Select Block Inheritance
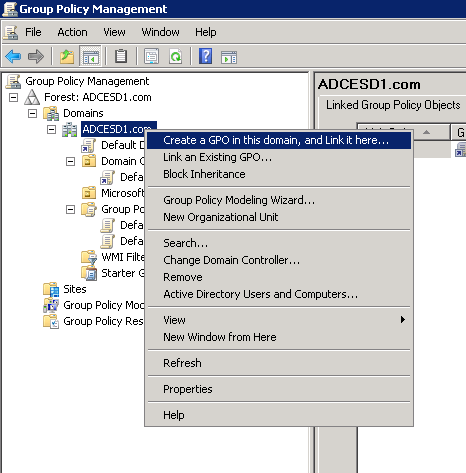 (x=279, y=174)
